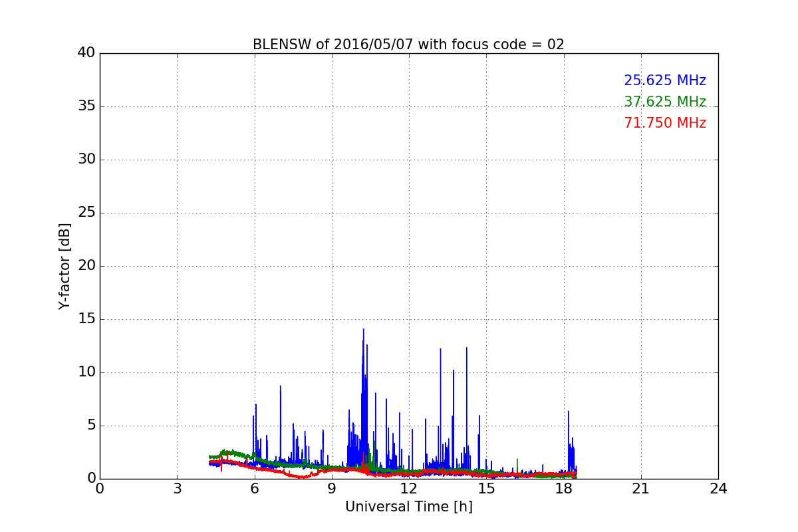This screenshot has height=532, width=798.
Task: Click the x-axis tick value 3
Action: (177, 489)
